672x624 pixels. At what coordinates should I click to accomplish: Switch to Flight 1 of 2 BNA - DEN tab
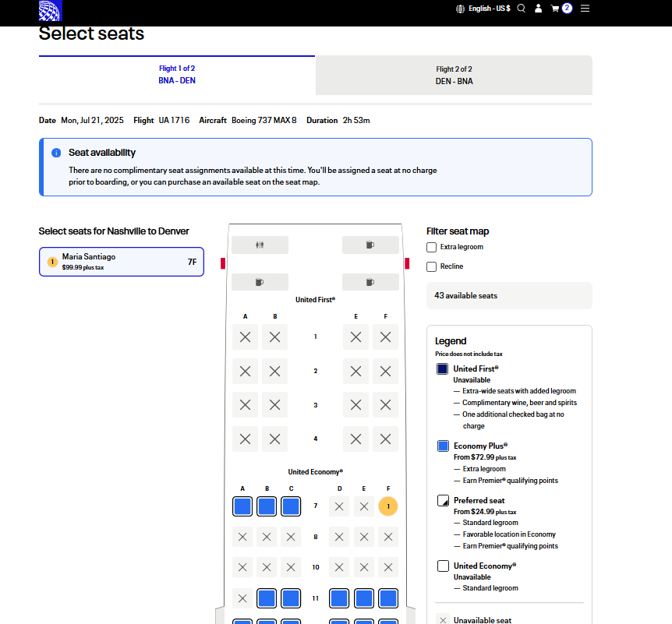point(177,75)
